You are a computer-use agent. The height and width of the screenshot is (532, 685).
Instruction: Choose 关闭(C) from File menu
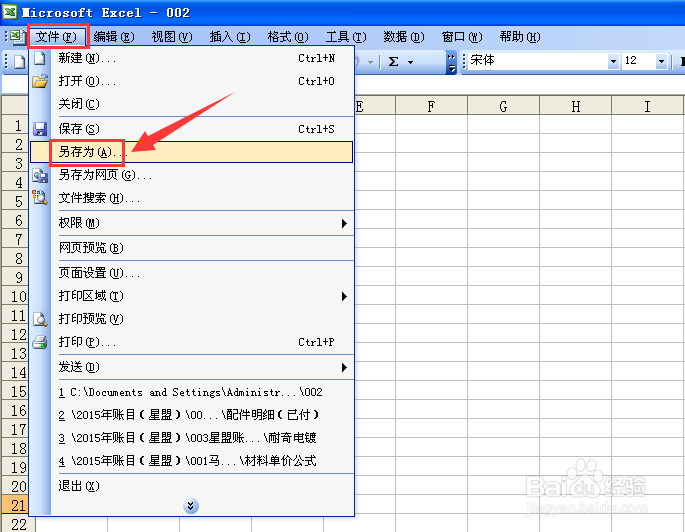(192, 104)
